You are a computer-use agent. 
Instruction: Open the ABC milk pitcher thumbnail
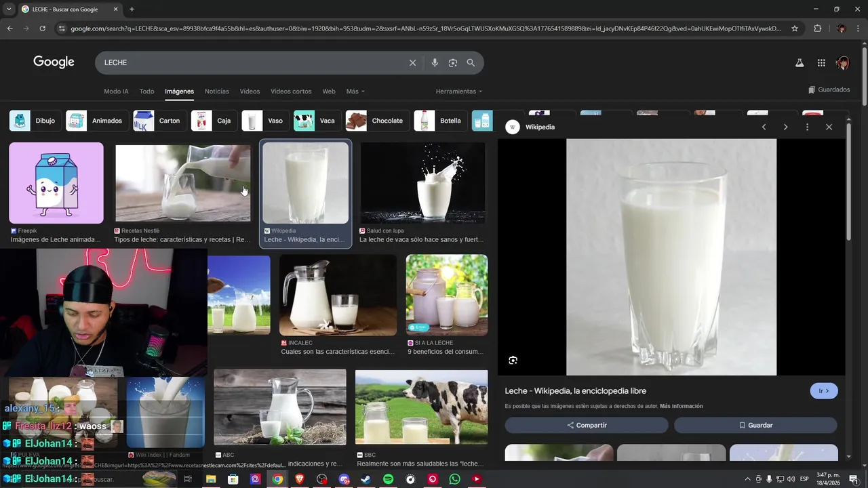[280, 407]
